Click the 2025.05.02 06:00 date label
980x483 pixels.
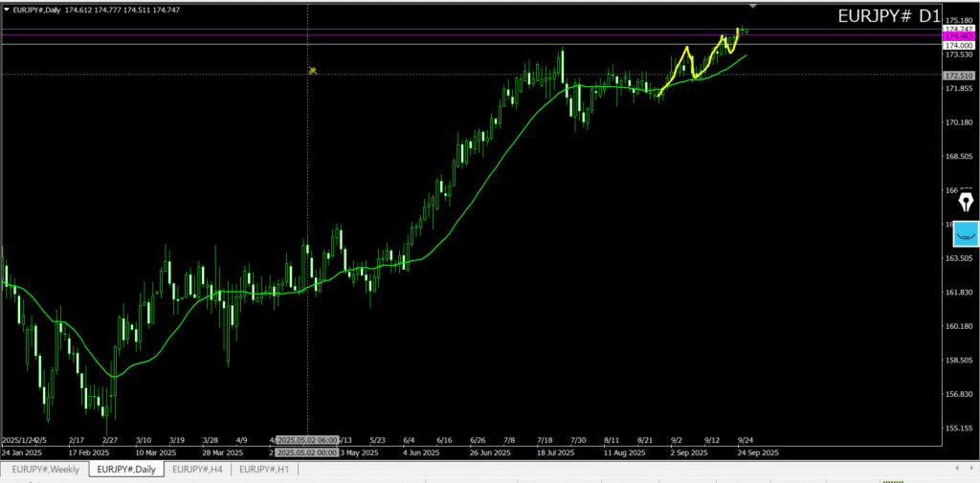point(306,440)
